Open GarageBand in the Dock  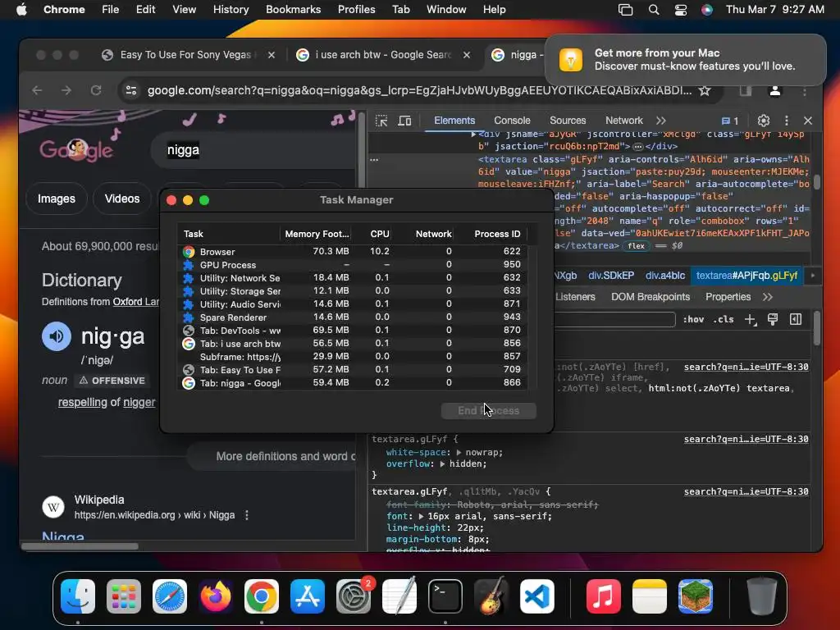[x=491, y=596]
